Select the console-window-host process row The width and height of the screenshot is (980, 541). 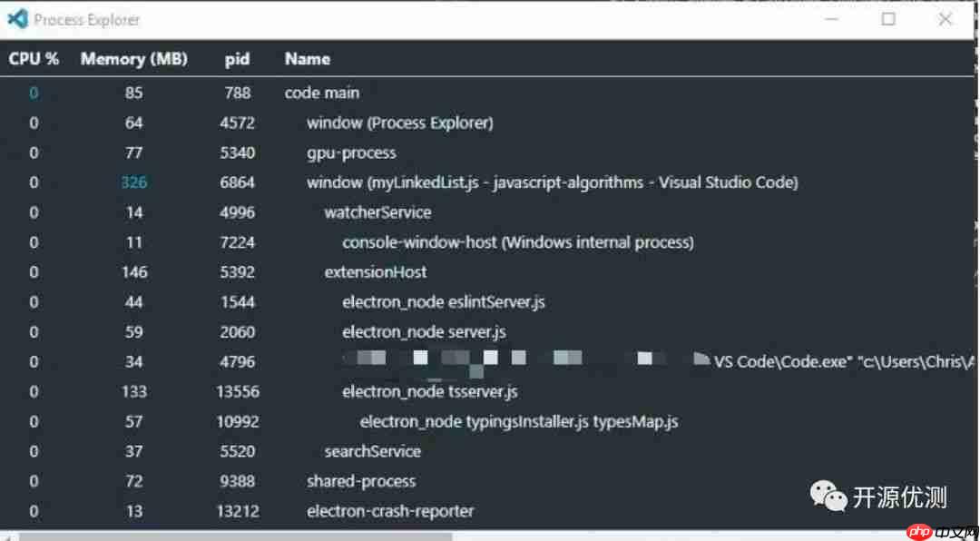(x=517, y=242)
